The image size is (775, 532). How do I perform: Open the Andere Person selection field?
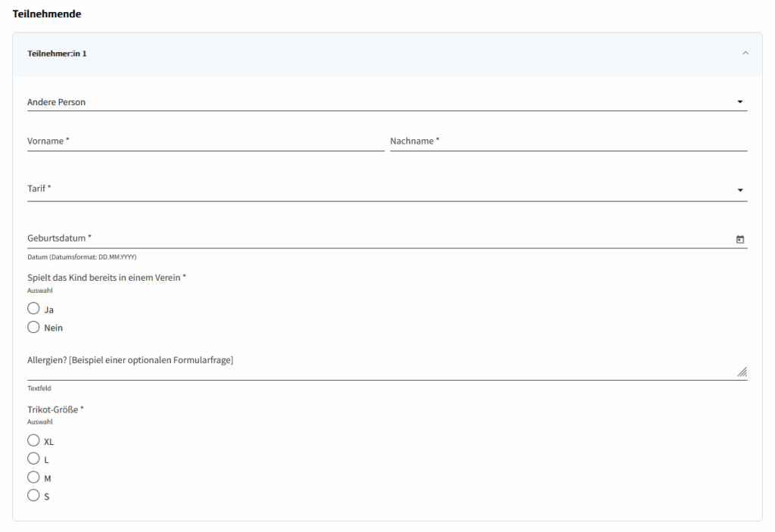click(378, 102)
